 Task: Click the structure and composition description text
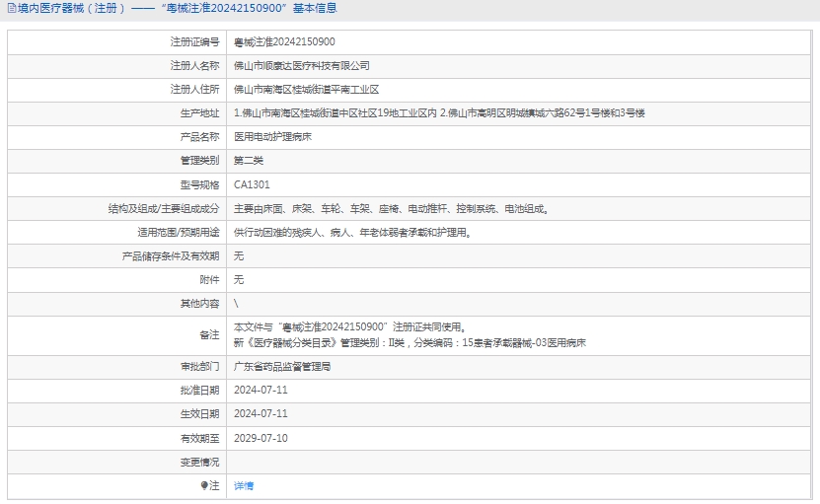(x=391, y=209)
